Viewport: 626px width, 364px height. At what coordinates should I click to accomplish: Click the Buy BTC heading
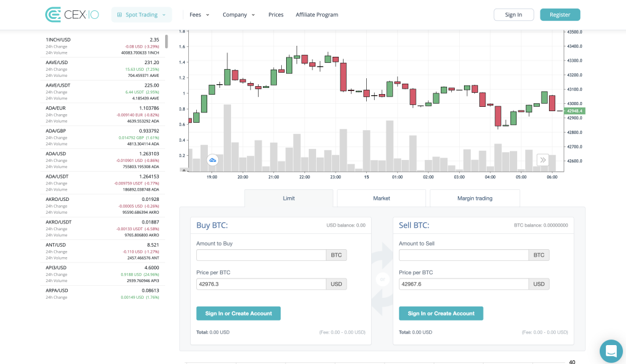[x=212, y=225]
